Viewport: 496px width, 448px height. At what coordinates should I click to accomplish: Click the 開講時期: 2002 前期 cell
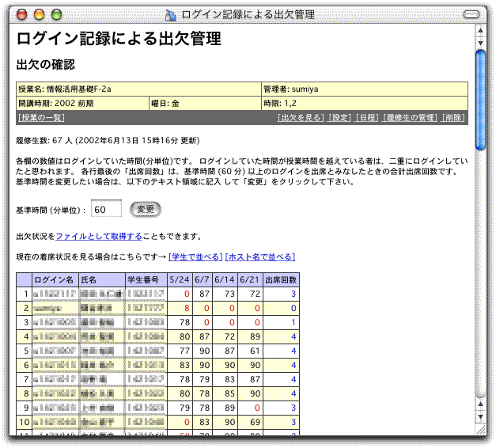tap(82, 103)
